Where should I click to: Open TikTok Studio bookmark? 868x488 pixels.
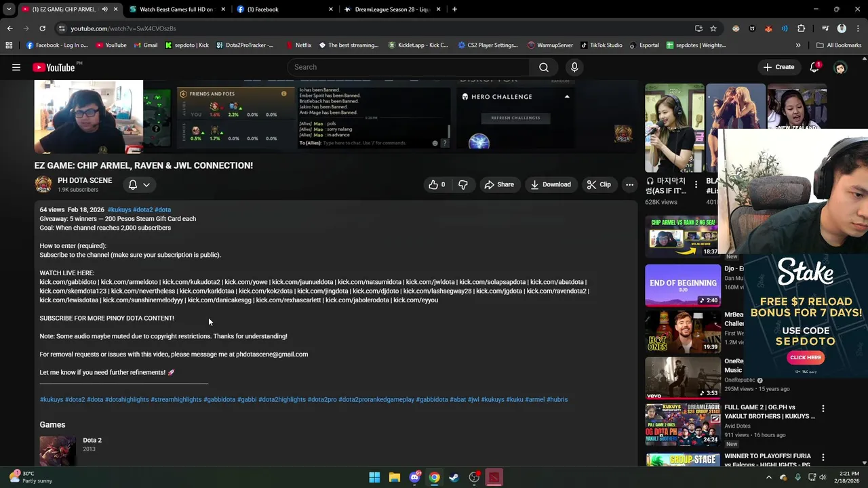coord(601,45)
